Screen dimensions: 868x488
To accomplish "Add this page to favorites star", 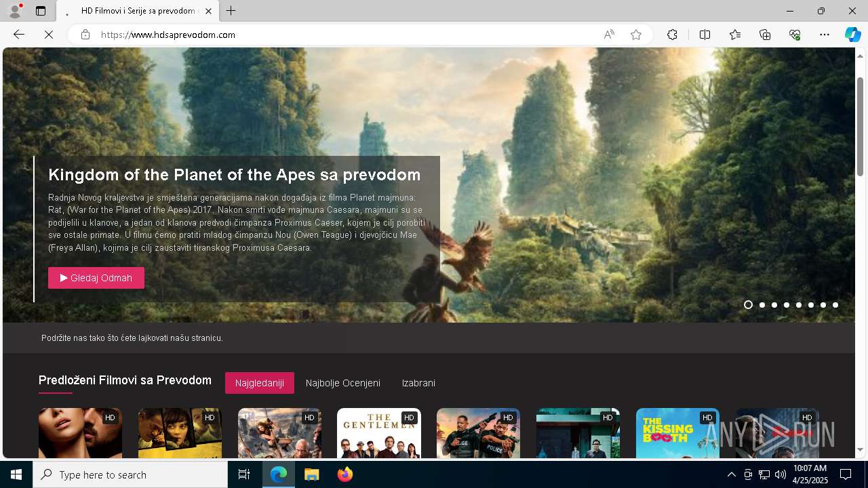I will tap(636, 35).
